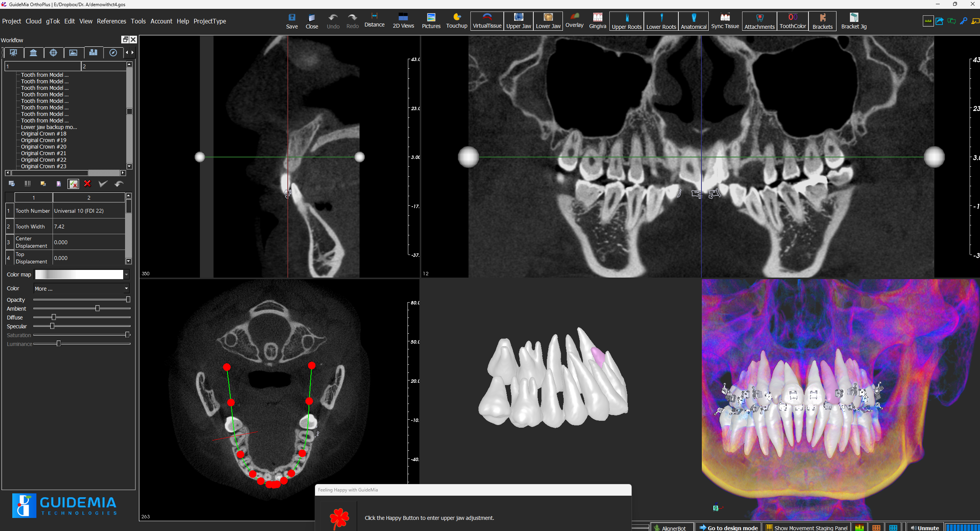Click the Bracket Jig toolbar icon
Image resolution: width=980 pixels, height=531 pixels.
coord(853,21)
